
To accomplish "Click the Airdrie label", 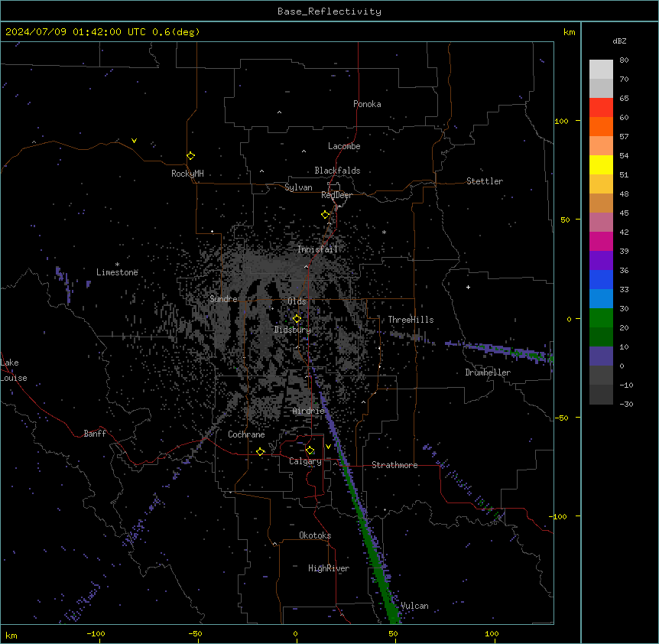I will pos(309,411).
